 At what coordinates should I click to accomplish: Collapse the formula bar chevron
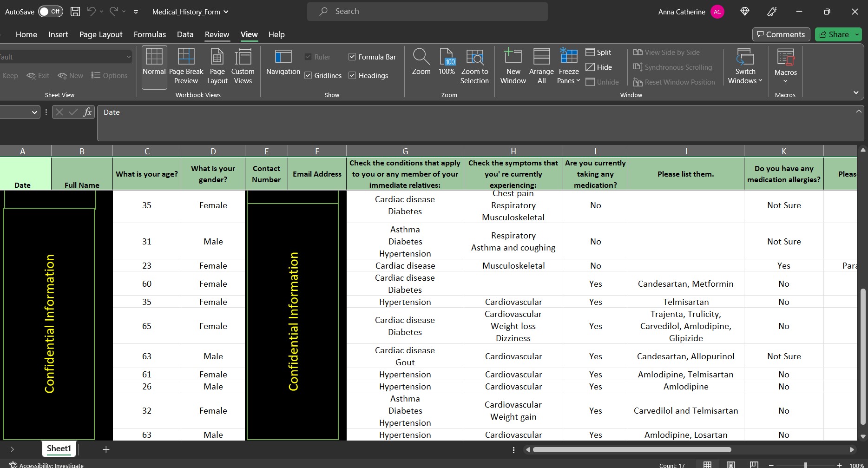point(859,111)
